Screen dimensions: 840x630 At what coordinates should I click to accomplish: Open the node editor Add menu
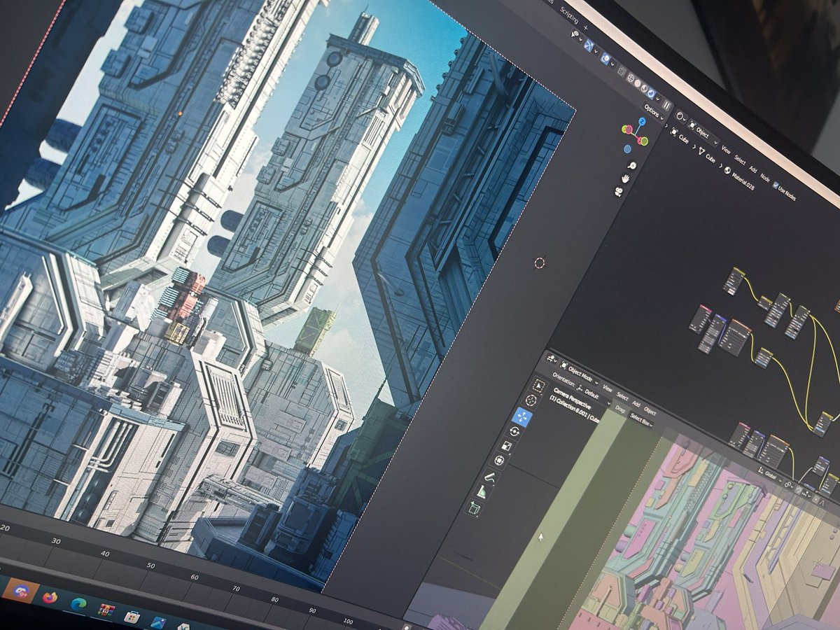tap(753, 169)
